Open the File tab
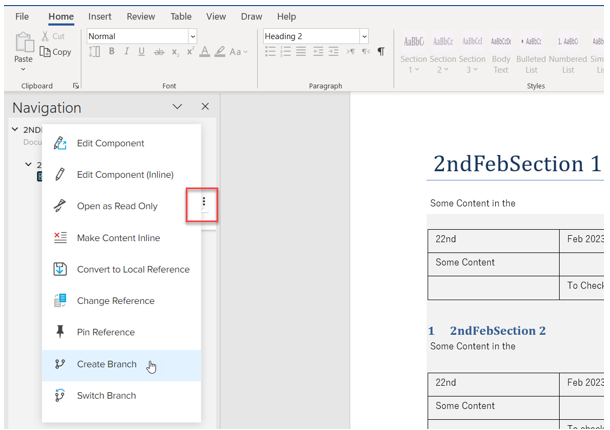The image size is (610, 430). coord(22,16)
